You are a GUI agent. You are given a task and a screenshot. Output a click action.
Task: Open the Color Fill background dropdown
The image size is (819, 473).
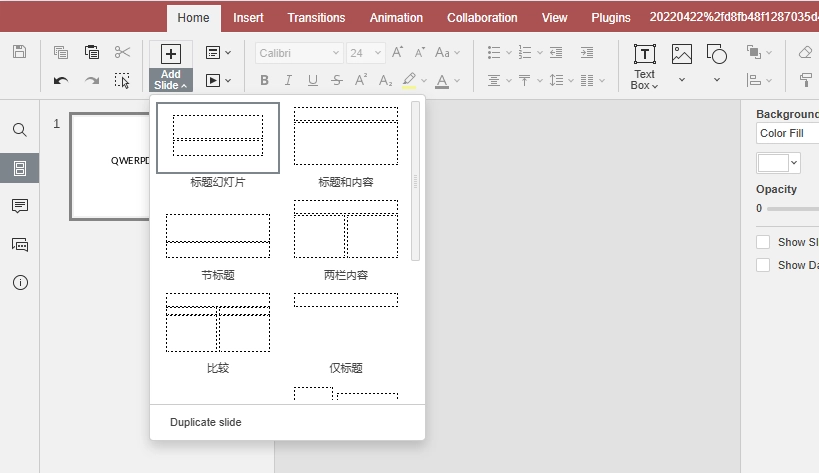click(788, 133)
